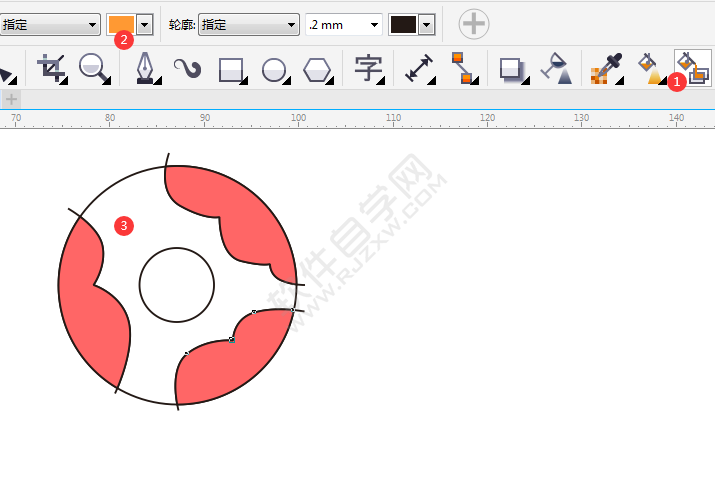This screenshot has width=715, height=487.
Task: Expand the orange fill color picker arrow
Action: click(x=146, y=24)
